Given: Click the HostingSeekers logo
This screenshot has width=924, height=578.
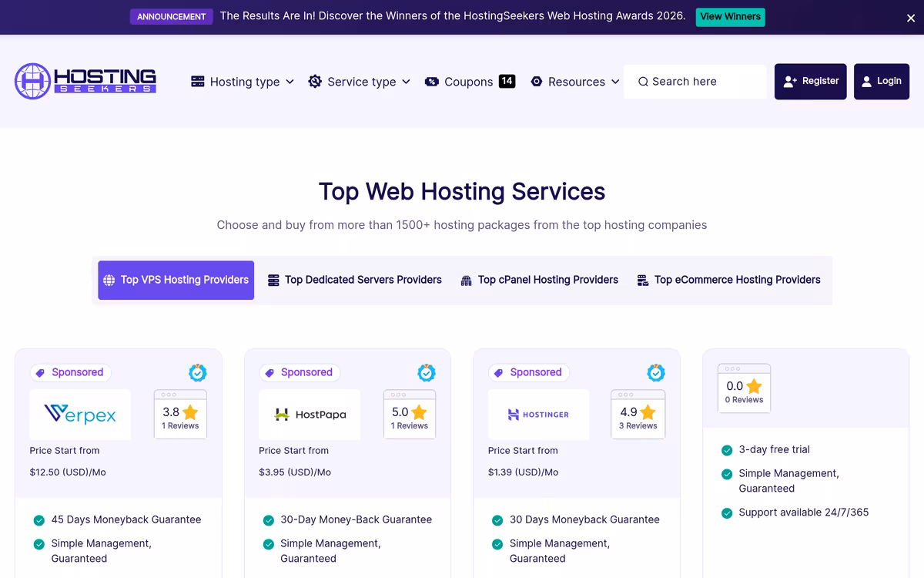Looking at the screenshot, I should pos(85,81).
